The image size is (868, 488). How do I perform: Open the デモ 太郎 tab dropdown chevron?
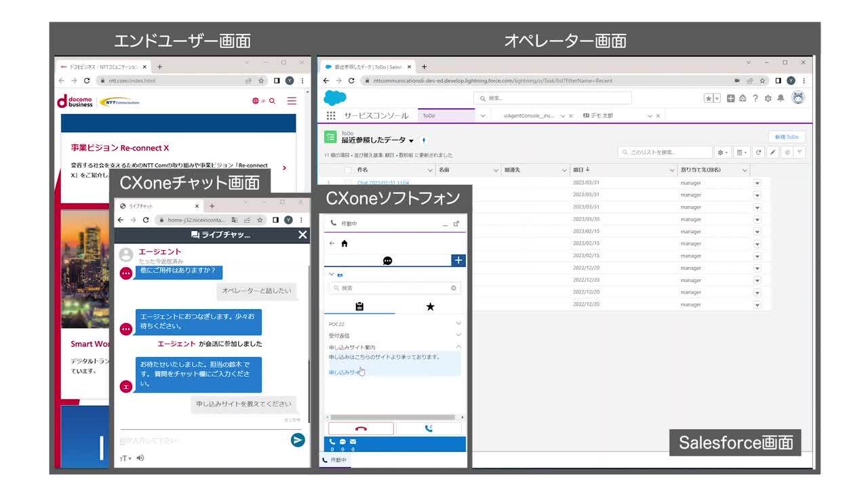pos(649,116)
